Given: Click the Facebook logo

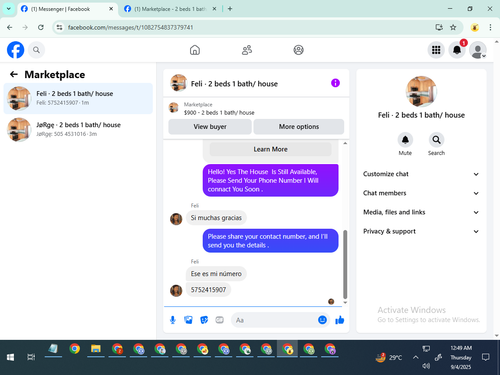Looking at the screenshot, I should (x=15, y=50).
